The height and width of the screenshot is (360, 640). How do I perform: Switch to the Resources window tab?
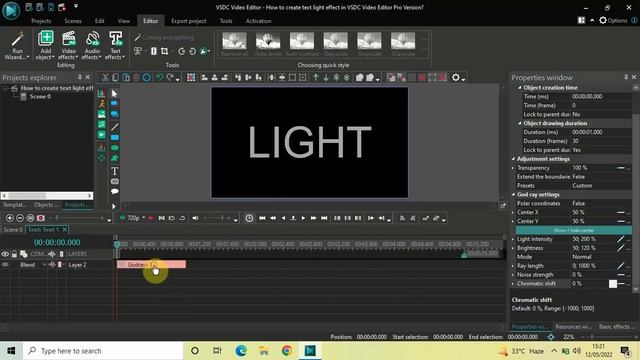tap(573, 327)
